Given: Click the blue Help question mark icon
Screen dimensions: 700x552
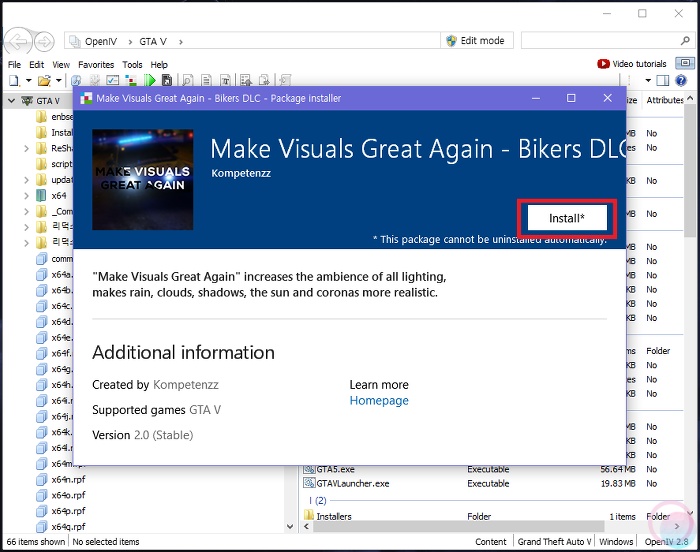Looking at the screenshot, I should (x=681, y=80).
